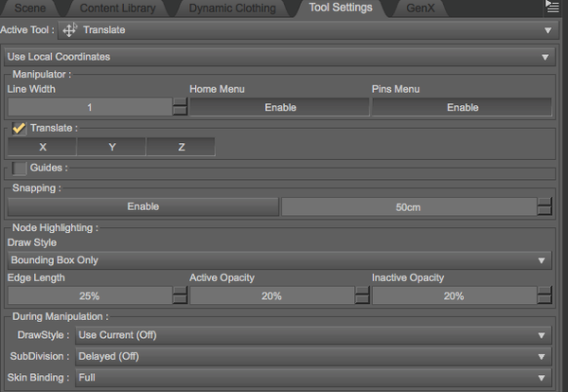Increase the snapping distance stepper

(x=544, y=202)
